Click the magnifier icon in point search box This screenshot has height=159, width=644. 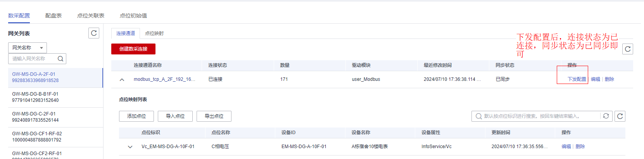click(479, 116)
